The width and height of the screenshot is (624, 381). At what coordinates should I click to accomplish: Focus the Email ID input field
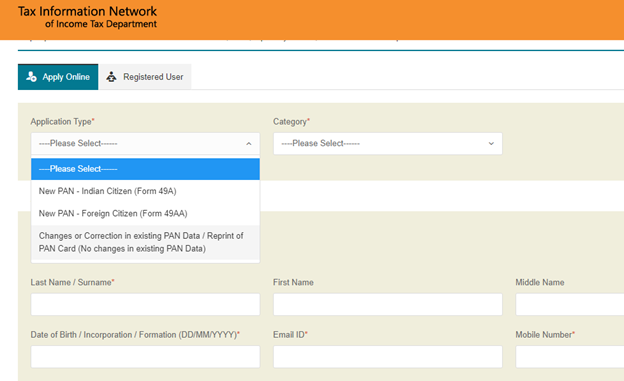388,357
